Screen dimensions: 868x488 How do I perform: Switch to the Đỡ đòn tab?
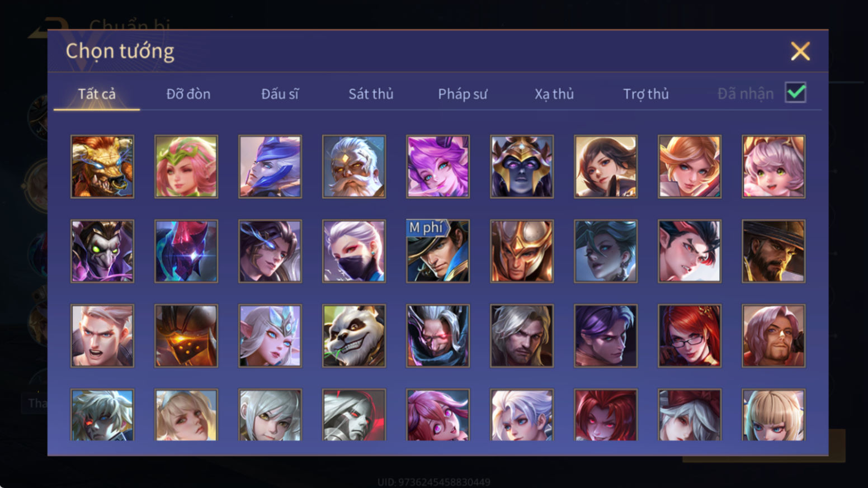pyautogui.click(x=188, y=94)
